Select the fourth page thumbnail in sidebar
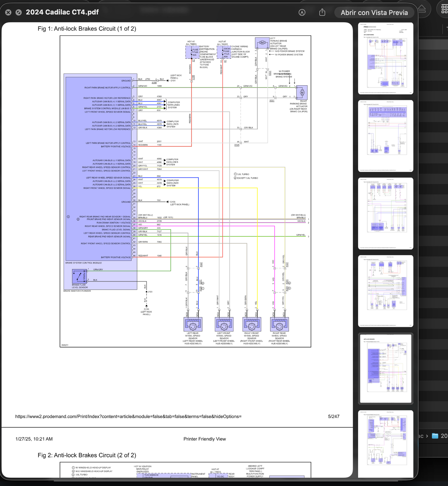Image resolution: width=448 pixels, height=486 pixels. 385,291
